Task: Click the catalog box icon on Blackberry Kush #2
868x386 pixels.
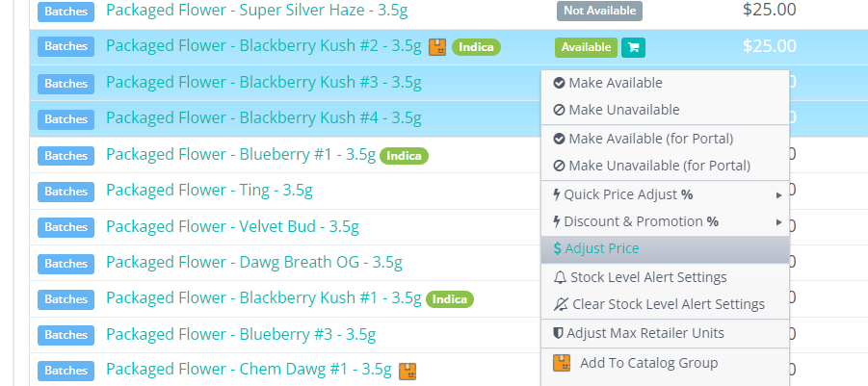Action: point(437,47)
